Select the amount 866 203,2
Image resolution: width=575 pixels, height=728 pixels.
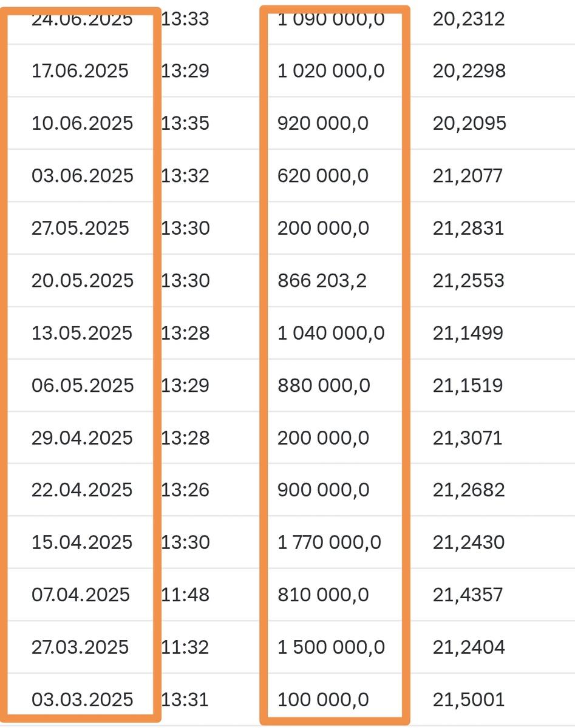pos(322,281)
